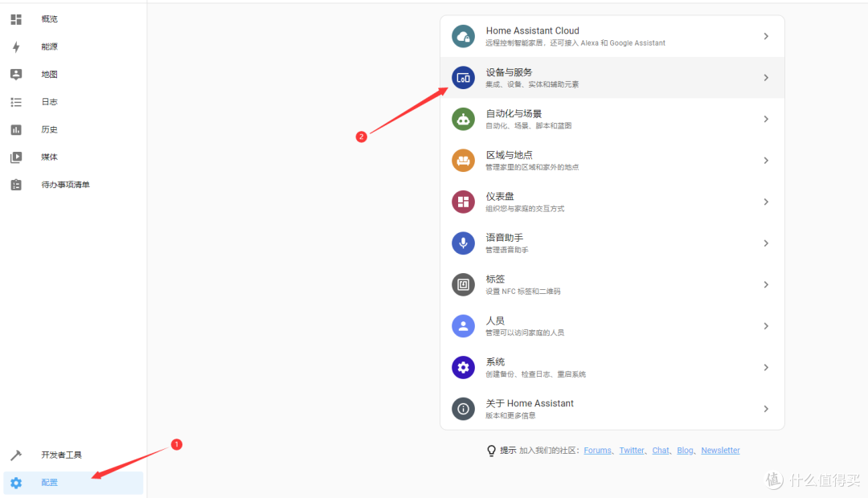Open 区域与地点 via its chevron arrow
The image size is (868, 498).
(766, 161)
